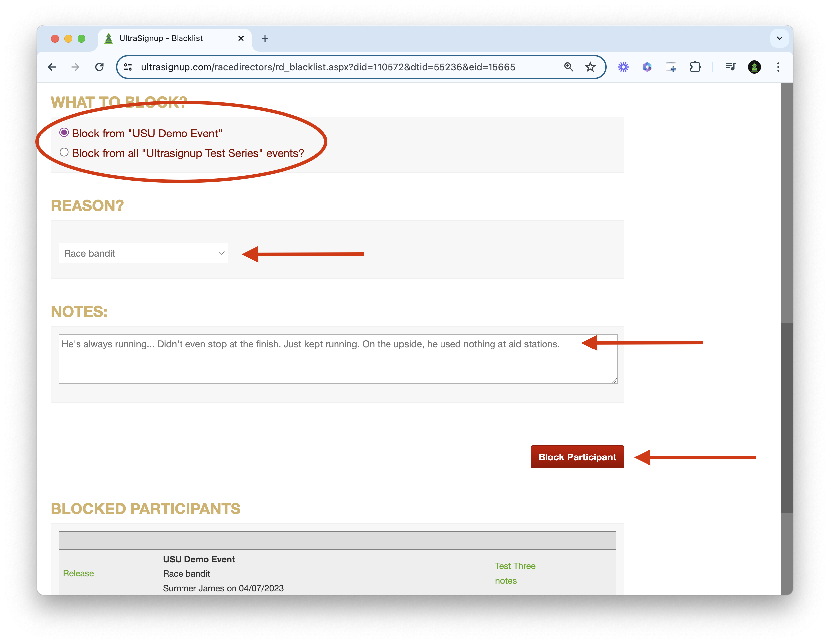Click the purple asterisk extension icon
This screenshot has width=830, height=644.
(x=623, y=67)
